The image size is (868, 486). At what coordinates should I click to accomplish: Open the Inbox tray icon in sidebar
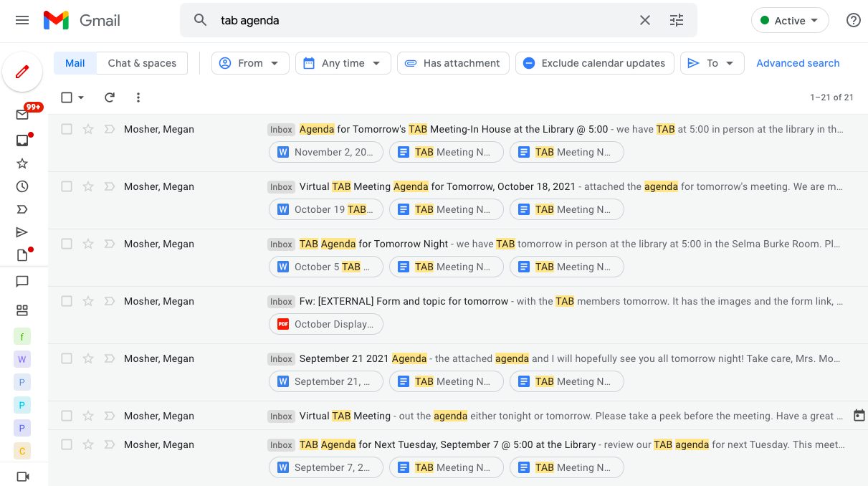point(22,140)
